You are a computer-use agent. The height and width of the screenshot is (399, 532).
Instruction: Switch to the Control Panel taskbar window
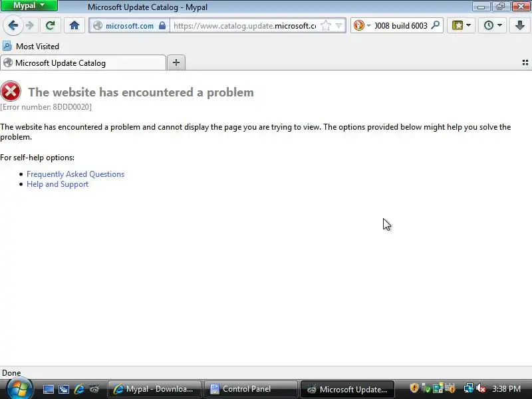click(x=251, y=389)
